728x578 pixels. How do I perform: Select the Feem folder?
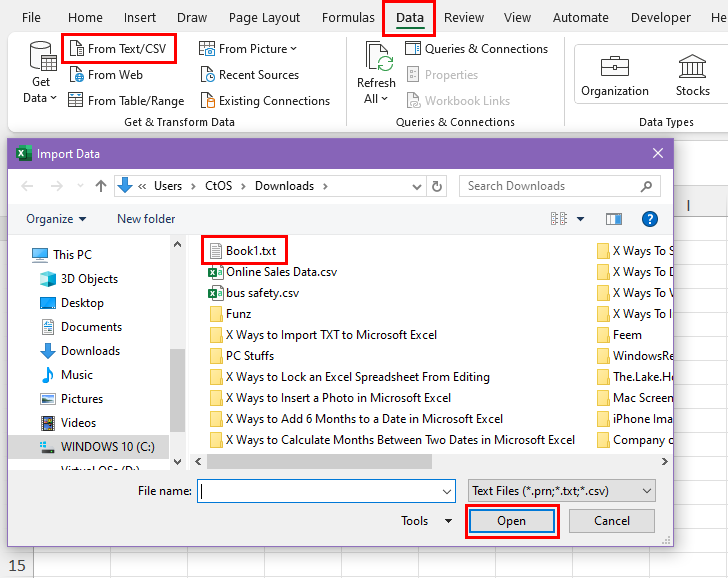619,335
